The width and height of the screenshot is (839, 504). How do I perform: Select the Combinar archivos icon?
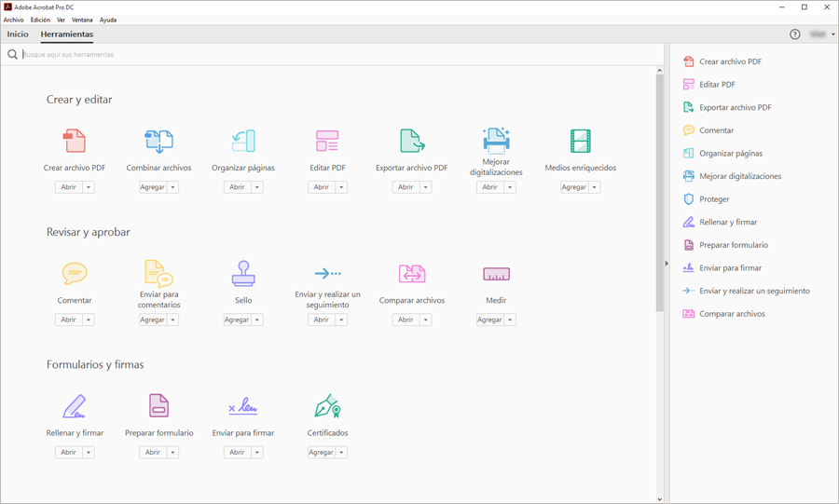click(x=158, y=141)
